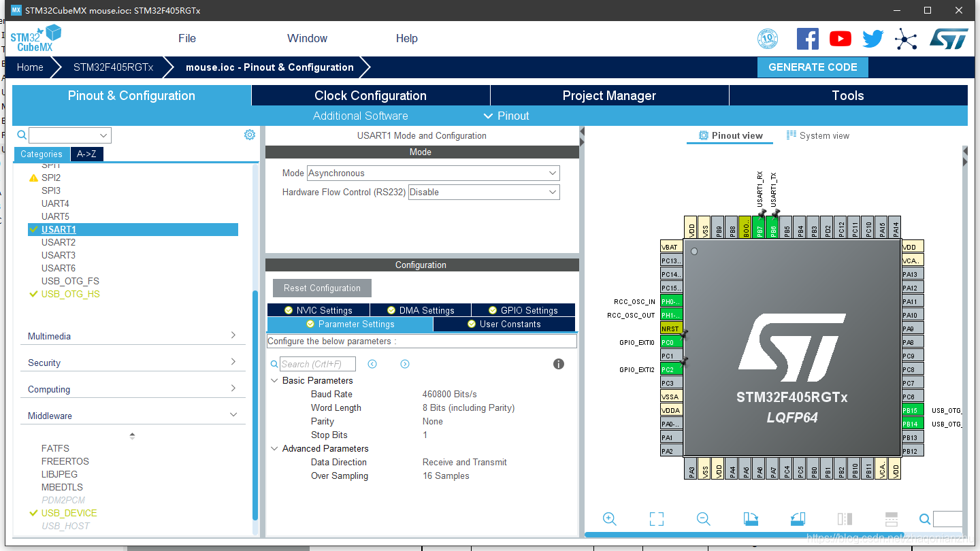This screenshot has height=551, width=980.
Task: Fit the chip to the pinout window
Action: tap(657, 519)
